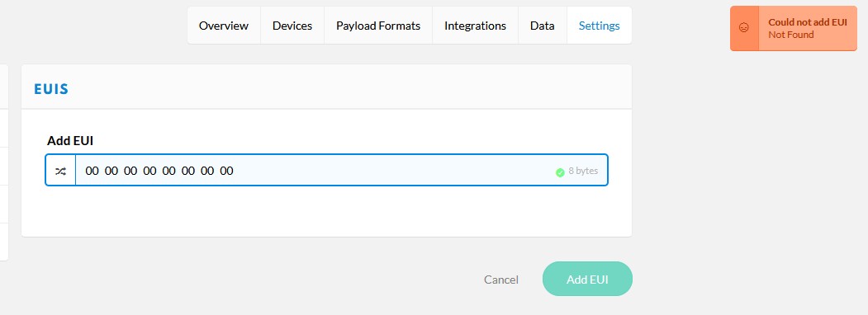The width and height of the screenshot is (868, 315).
Task: Open the Settings tab
Action: (x=599, y=26)
